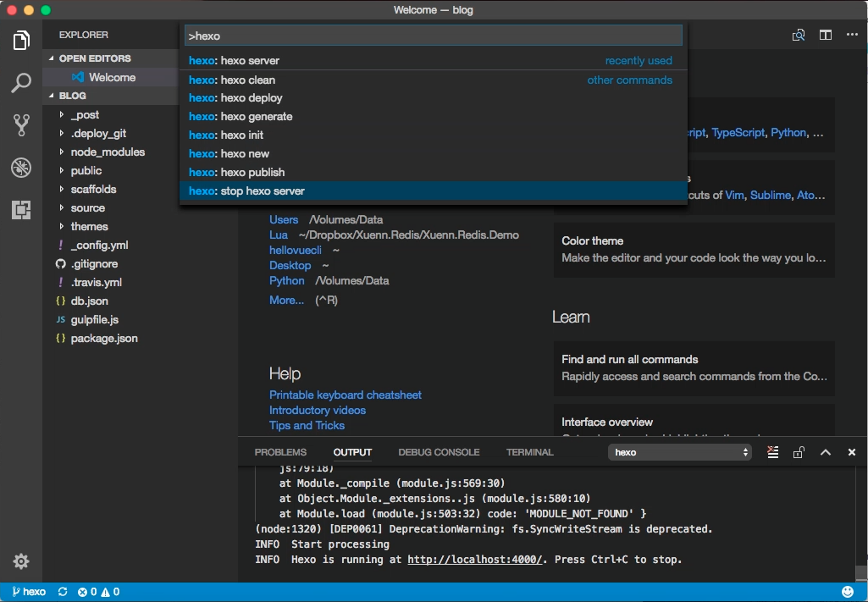This screenshot has height=602, width=868.
Task: Select the Welcome file in Open Editors
Action: [111, 77]
